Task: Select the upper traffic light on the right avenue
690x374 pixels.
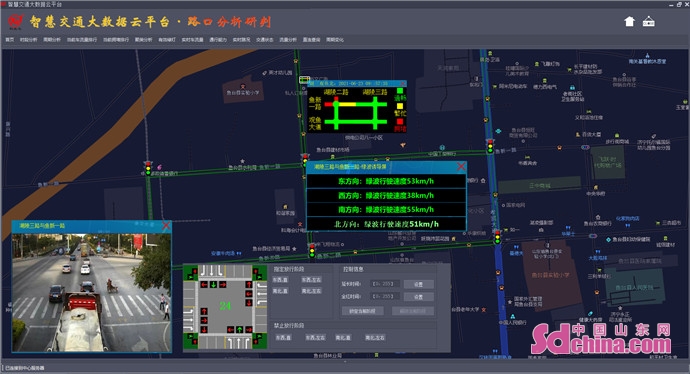Action: (490, 146)
